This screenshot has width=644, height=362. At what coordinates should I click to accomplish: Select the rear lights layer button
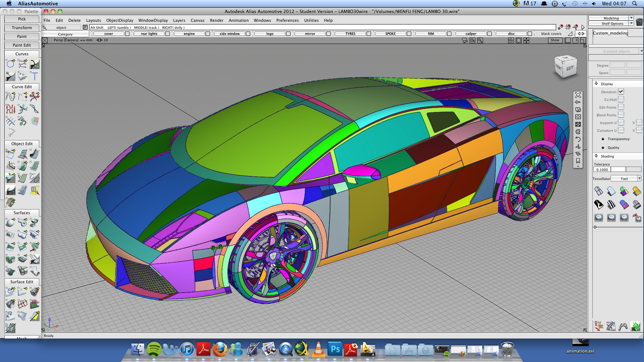(x=149, y=34)
